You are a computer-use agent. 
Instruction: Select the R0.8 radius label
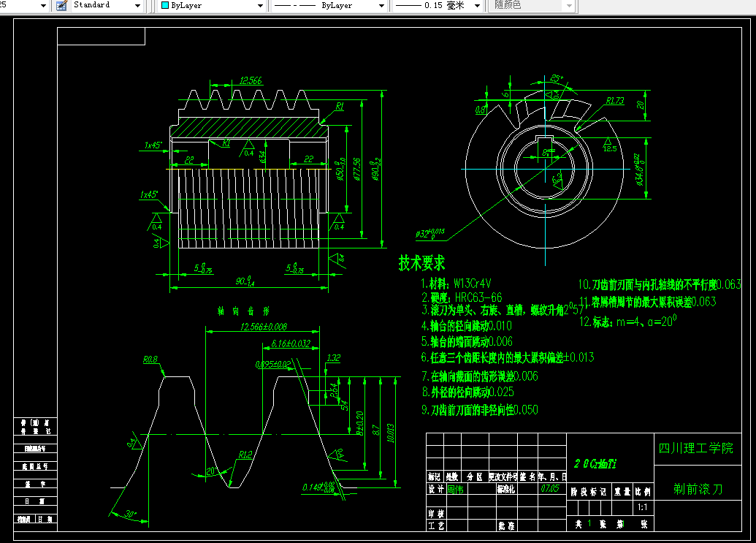(x=151, y=360)
